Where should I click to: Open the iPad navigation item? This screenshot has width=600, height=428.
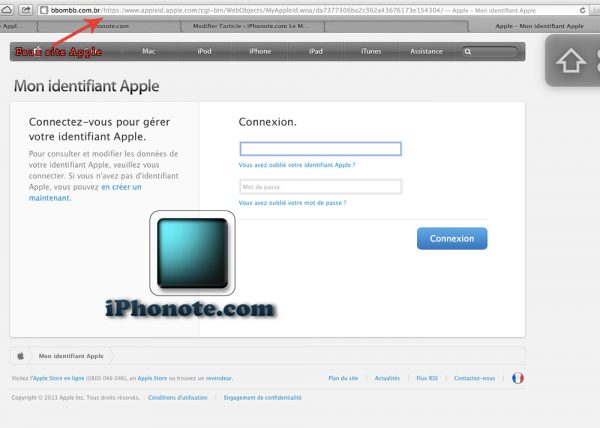[x=316, y=51]
